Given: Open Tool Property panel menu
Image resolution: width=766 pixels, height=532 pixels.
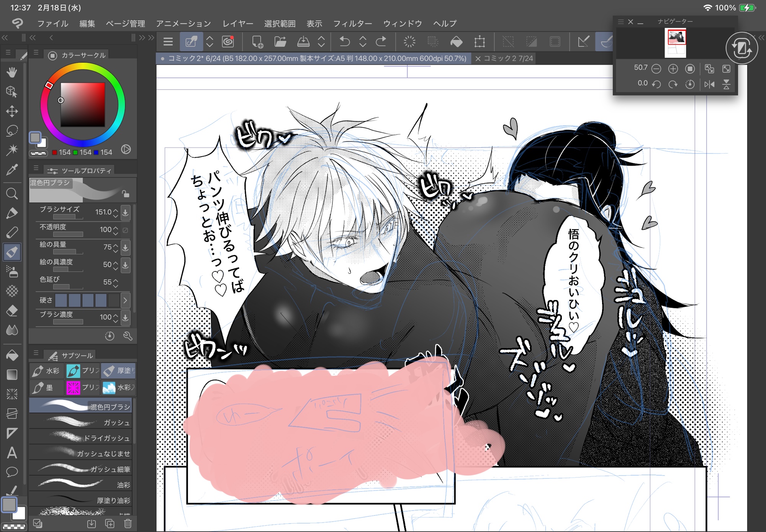Looking at the screenshot, I should 36,168.
